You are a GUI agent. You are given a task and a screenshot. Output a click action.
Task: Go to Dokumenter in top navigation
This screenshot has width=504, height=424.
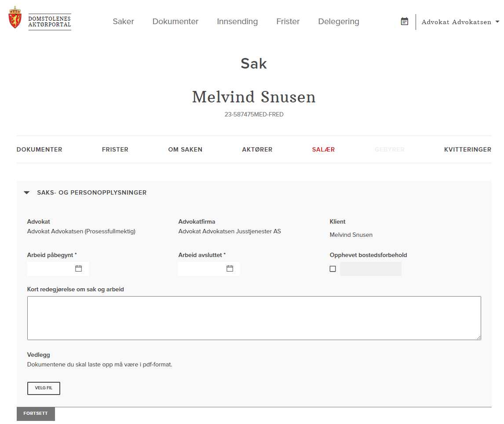click(175, 22)
